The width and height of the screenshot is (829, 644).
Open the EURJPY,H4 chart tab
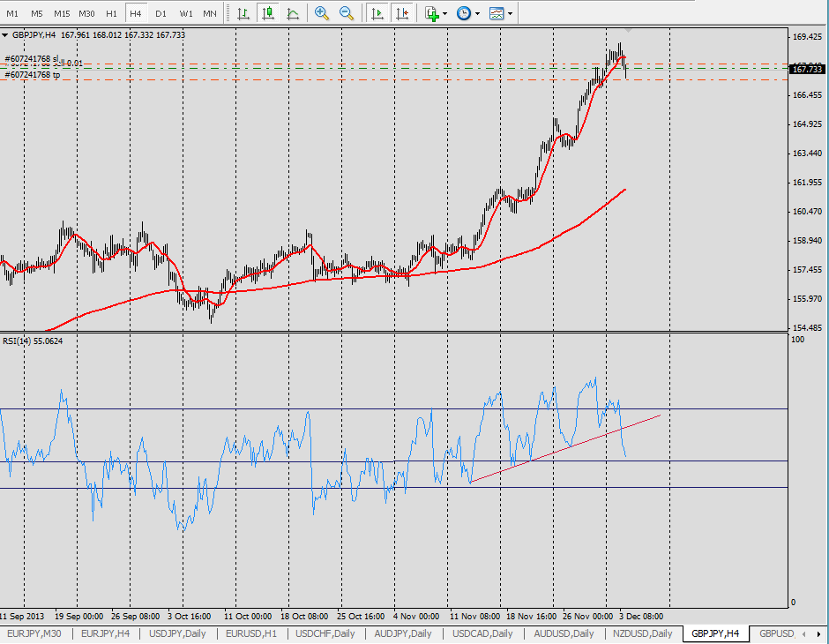coord(105,633)
